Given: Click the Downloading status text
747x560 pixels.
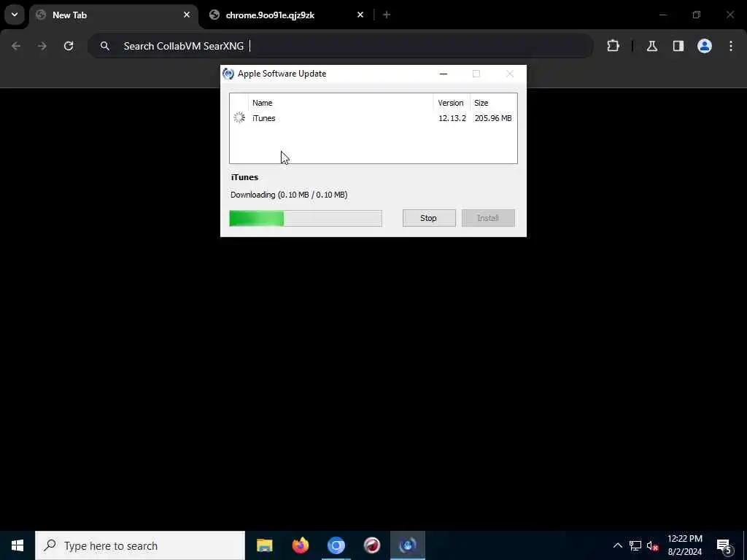Looking at the screenshot, I should point(289,195).
